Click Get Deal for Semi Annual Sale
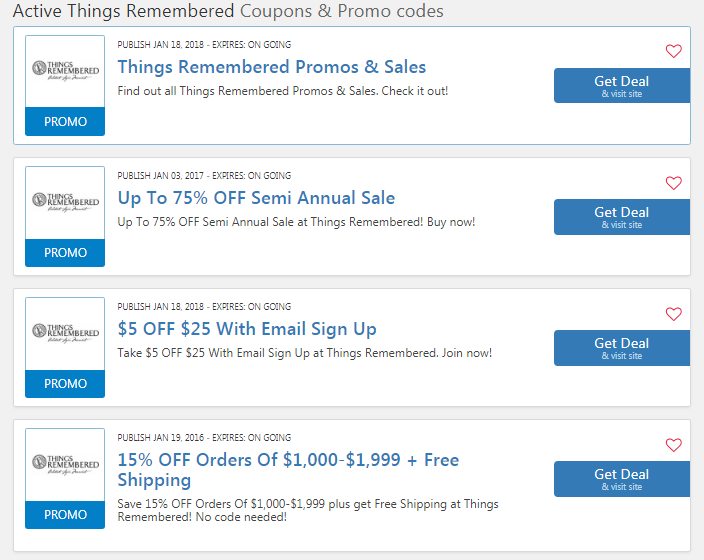The width and height of the screenshot is (704, 560). 622,217
